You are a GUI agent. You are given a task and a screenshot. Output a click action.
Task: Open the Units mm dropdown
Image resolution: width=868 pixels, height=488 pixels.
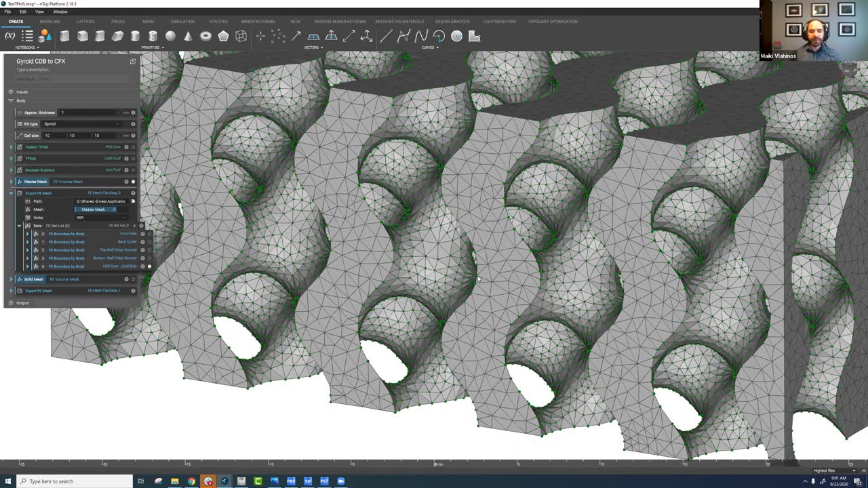pos(100,218)
